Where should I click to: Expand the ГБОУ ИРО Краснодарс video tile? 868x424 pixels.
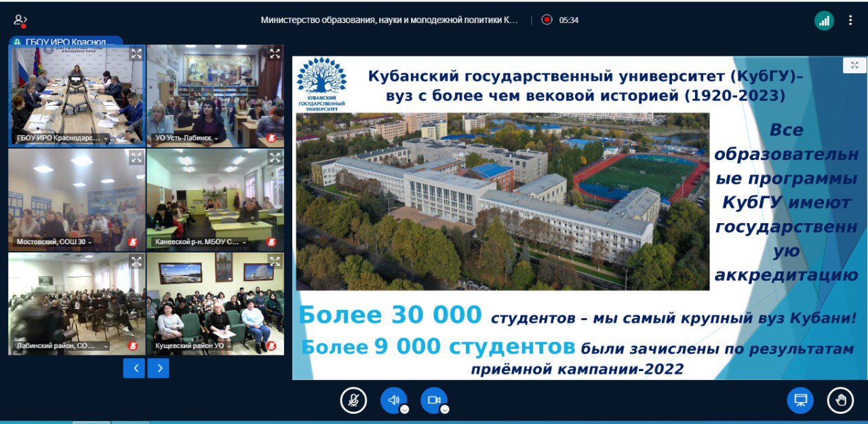[136, 53]
